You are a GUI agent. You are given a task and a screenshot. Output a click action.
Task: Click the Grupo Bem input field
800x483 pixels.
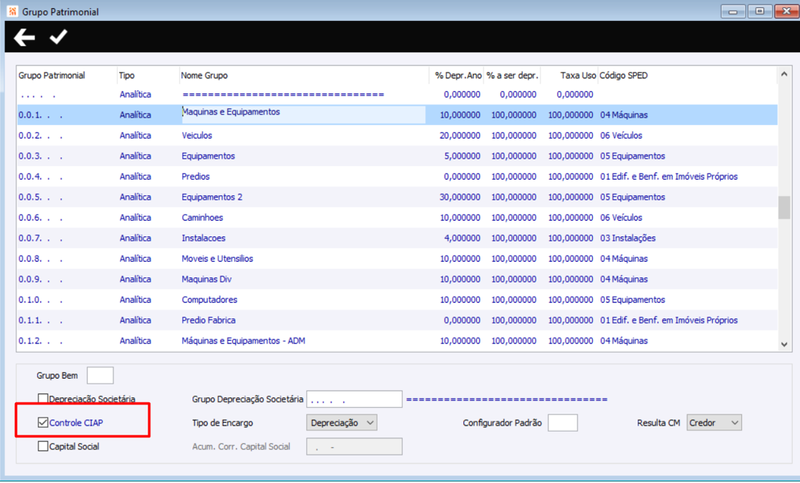click(x=100, y=375)
